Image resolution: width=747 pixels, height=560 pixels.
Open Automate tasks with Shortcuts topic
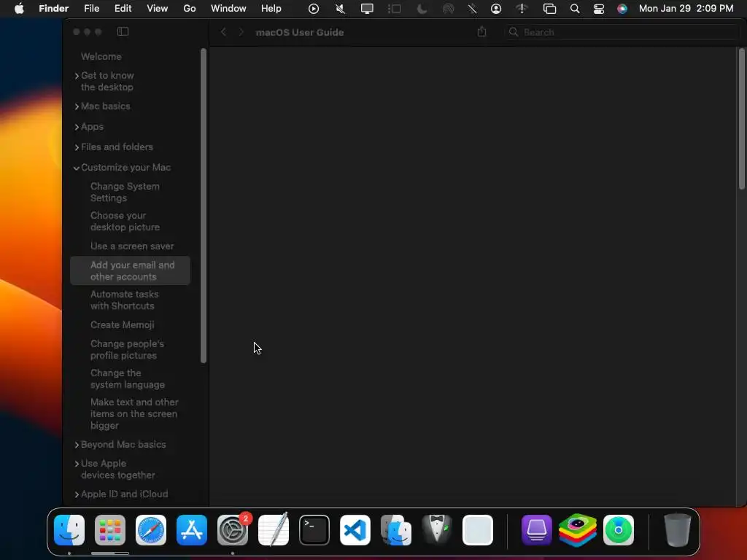(x=124, y=300)
